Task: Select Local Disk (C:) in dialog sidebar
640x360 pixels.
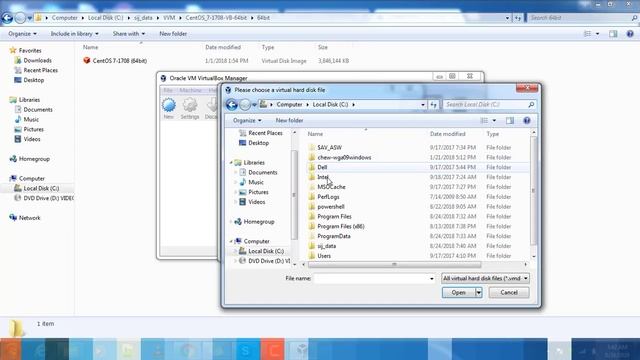Action: click(x=261, y=251)
